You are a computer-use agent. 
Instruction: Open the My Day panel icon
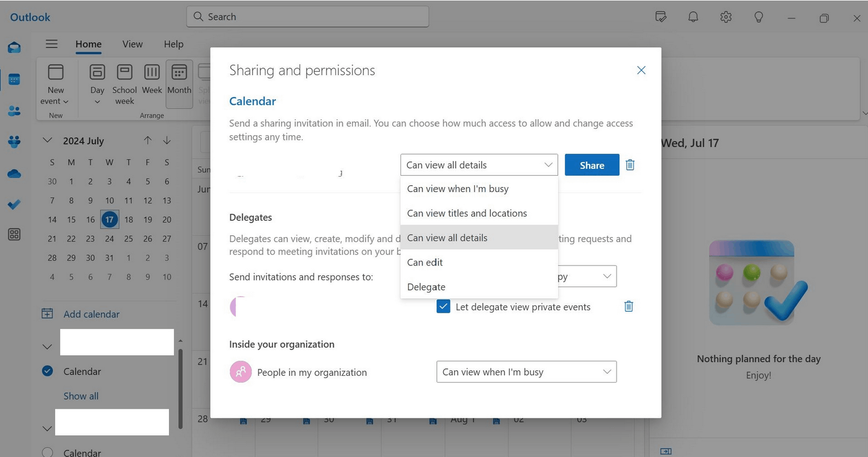point(660,17)
